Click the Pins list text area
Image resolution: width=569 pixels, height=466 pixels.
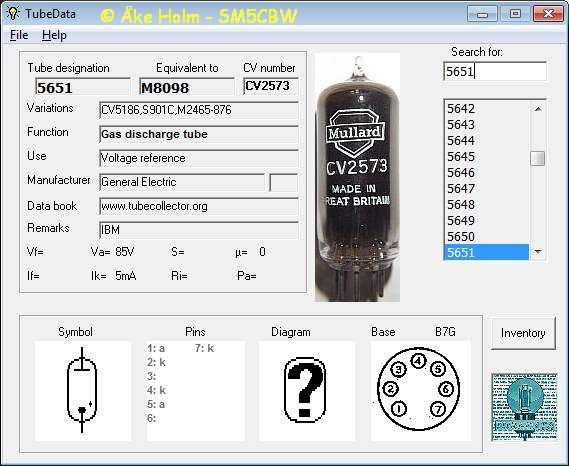(x=196, y=391)
